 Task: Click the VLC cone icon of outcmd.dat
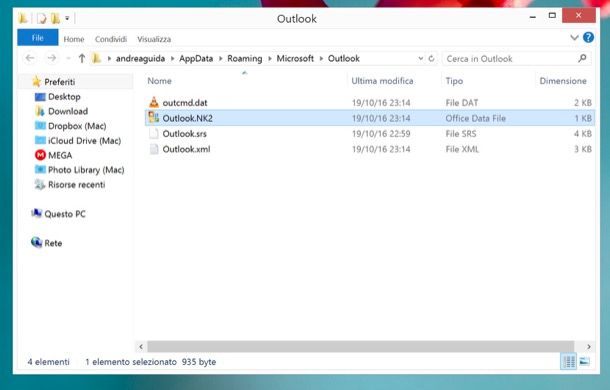pyautogui.click(x=154, y=102)
